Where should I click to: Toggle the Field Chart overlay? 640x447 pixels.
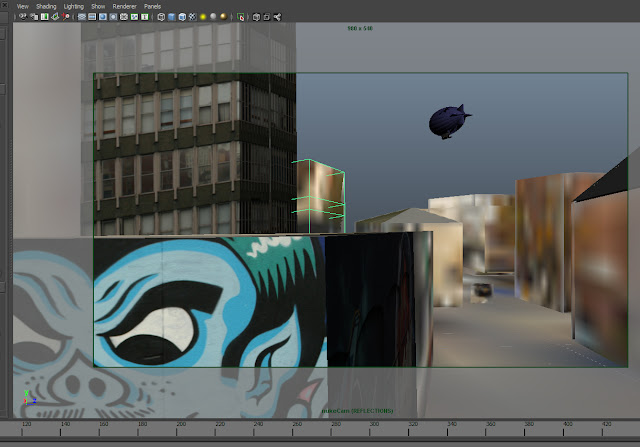tap(124, 17)
